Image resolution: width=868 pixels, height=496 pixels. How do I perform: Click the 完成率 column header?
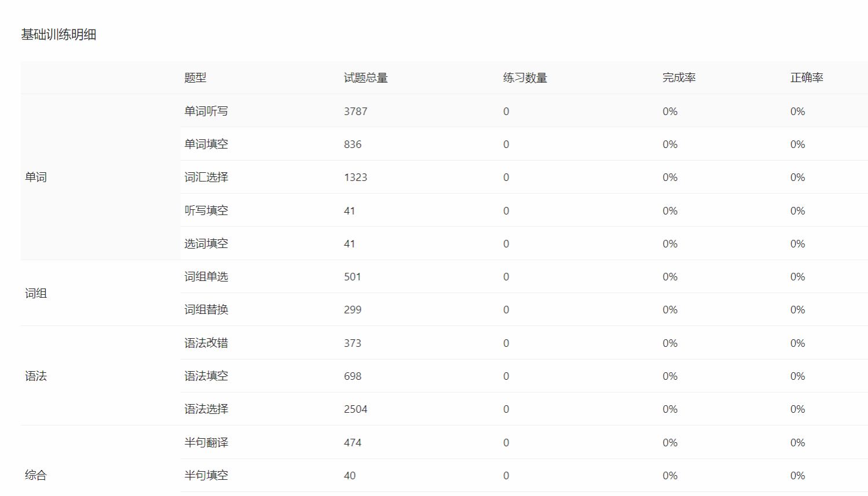679,77
